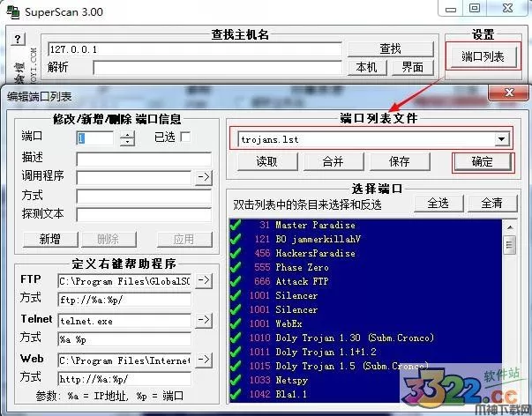
Task: Toggle checkmark for port 121 BO jammerkillahV
Action: (236, 239)
